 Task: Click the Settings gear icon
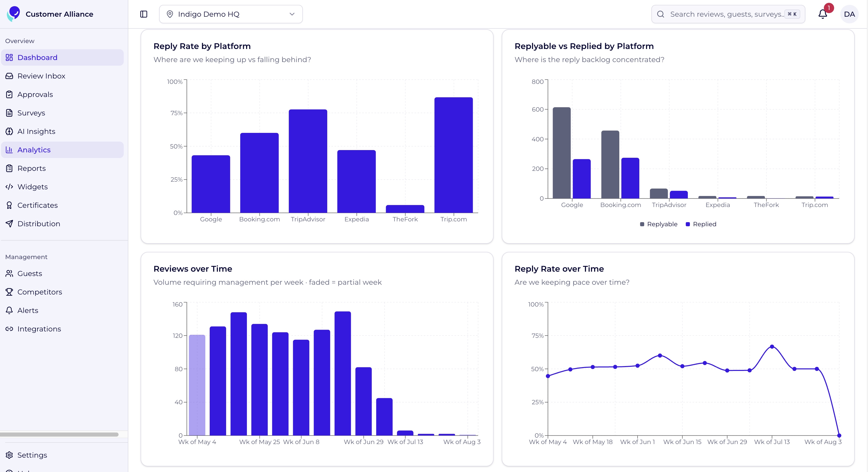tap(9, 455)
